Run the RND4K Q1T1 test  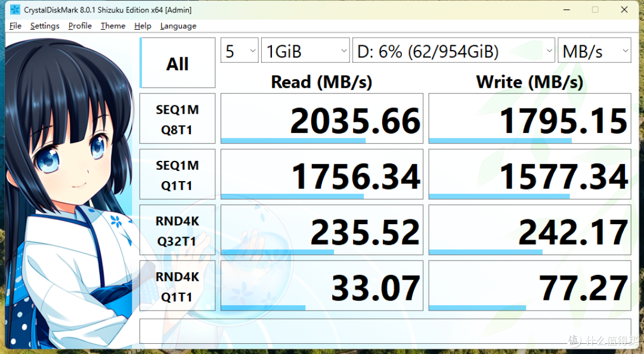(178, 286)
